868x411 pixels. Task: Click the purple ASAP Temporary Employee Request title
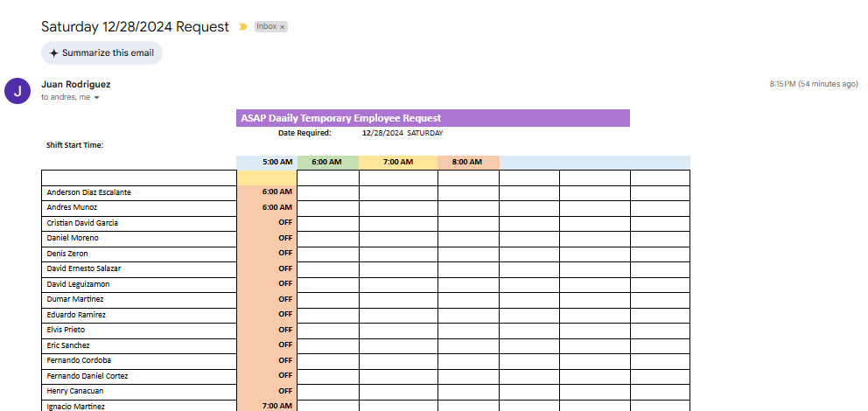pos(432,118)
